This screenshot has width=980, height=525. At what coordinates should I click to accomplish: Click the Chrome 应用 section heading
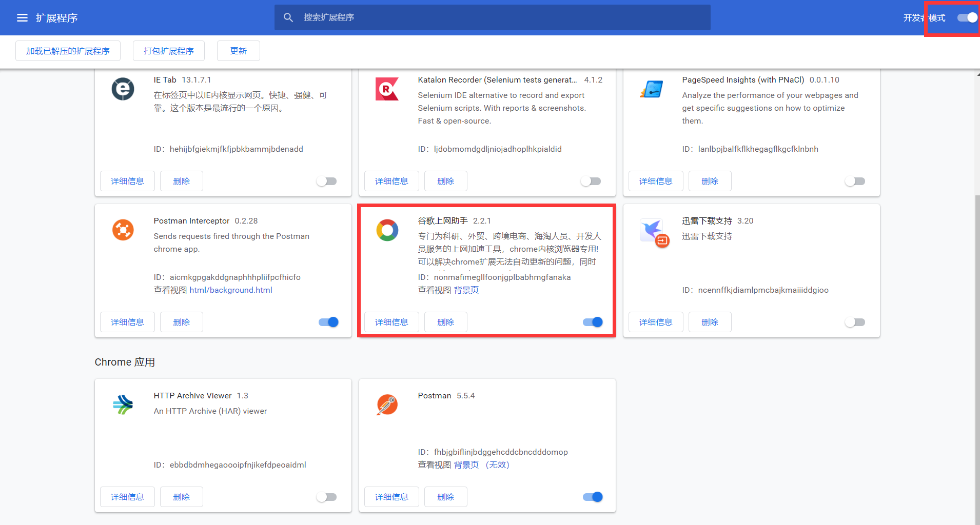coord(125,362)
